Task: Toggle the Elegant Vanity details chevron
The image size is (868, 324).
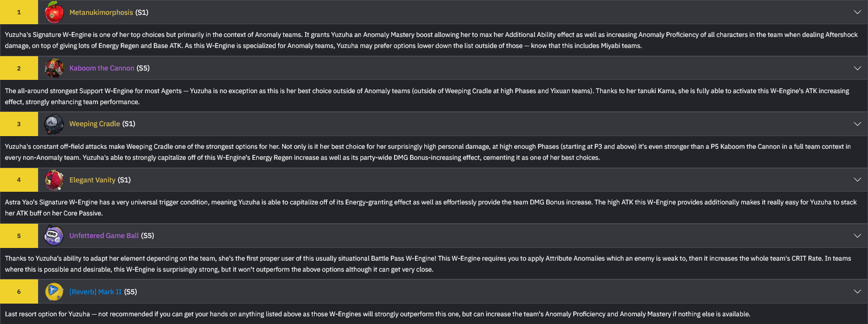Action: pos(857,180)
